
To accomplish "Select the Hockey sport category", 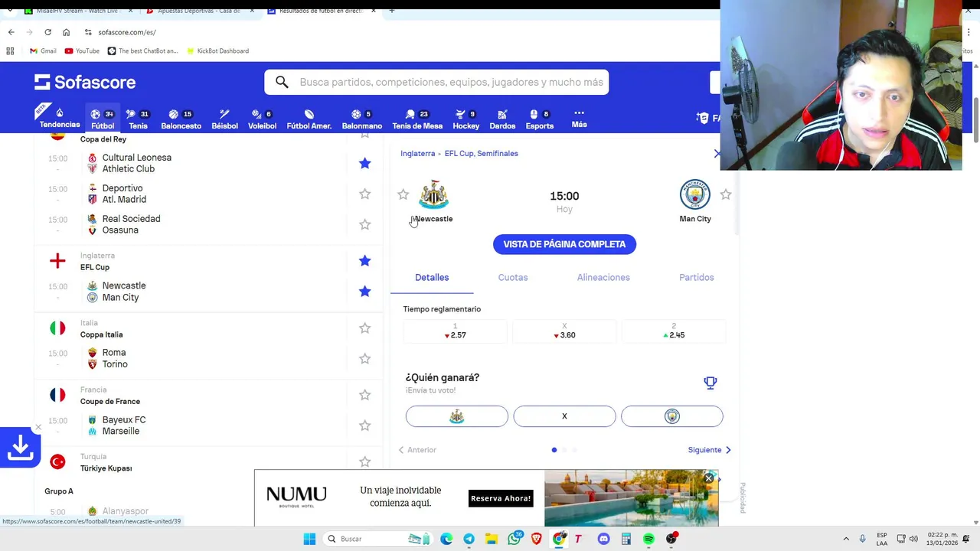I will pyautogui.click(x=465, y=119).
